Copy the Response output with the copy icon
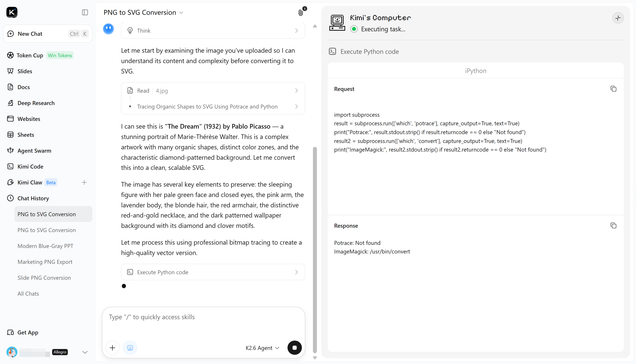This screenshot has height=364, width=636. pyautogui.click(x=613, y=225)
